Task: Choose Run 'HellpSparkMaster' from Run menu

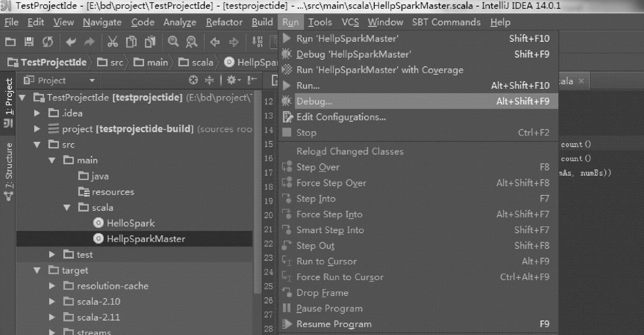Action: pyautogui.click(x=418, y=39)
